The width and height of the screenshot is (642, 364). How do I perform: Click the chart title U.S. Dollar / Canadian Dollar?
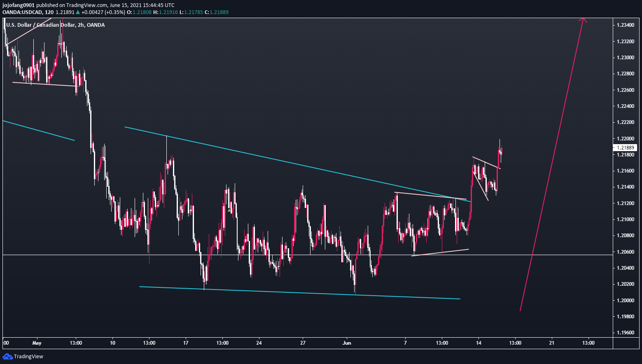(x=41, y=25)
